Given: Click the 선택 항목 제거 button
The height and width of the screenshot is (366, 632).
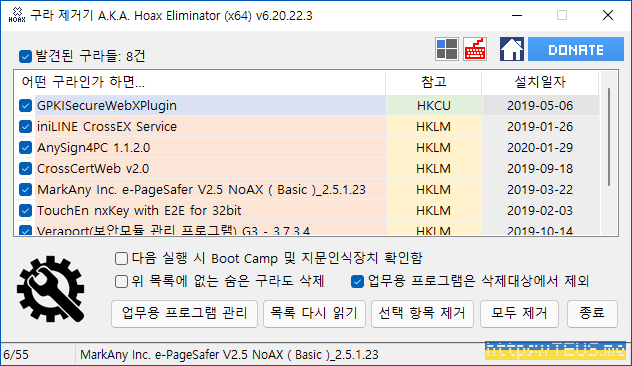Looking at the screenshot, I should pyautogui.click(x=422, y=313).
